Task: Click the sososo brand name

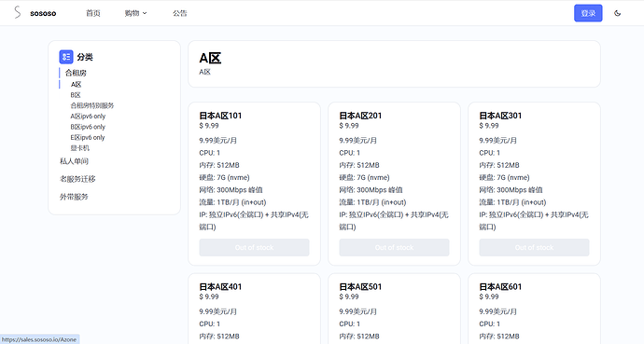Action: pos(43,13)
